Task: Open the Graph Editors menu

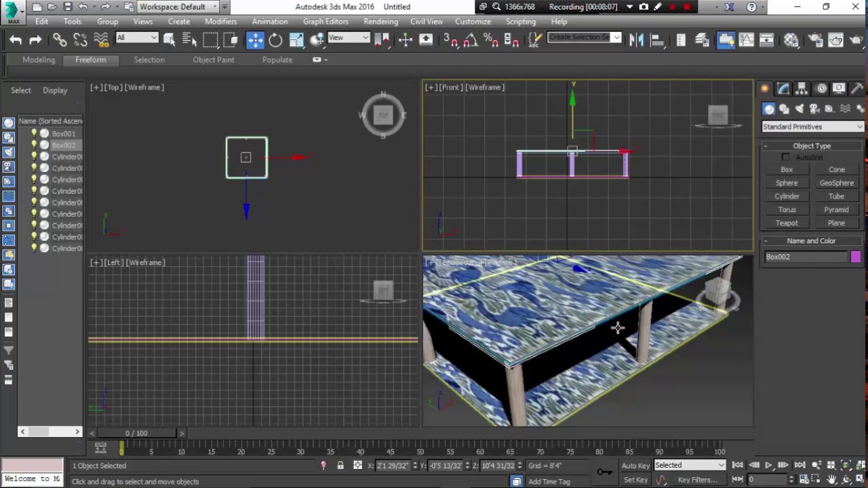Action: click(325, 22)
